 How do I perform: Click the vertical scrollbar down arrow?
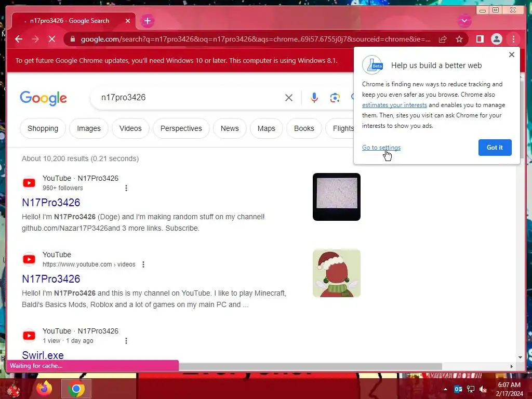click(521, 357)
